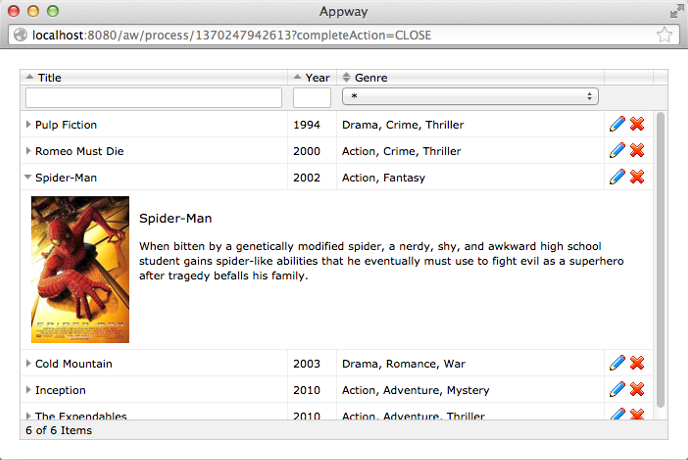688x460 pixels.
Task: Open editor for Inception via pencil icon
Action: (x=617, y=389)
